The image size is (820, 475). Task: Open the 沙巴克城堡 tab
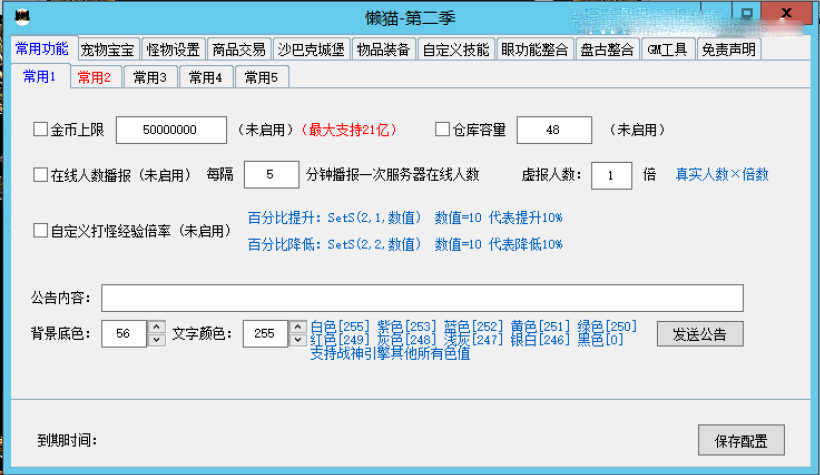(x=312, y=50)
